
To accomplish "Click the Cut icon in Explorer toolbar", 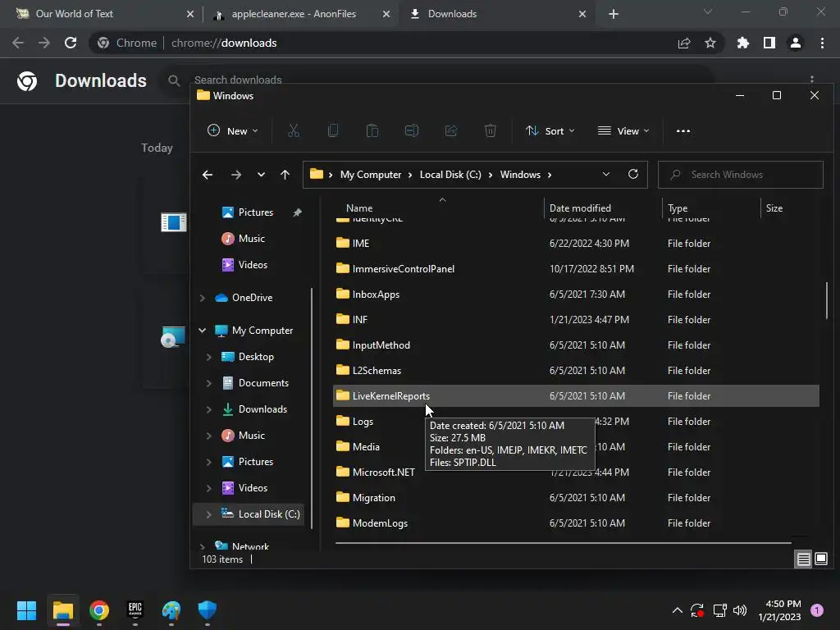I will pyautogui.click(x=294, y=130).
